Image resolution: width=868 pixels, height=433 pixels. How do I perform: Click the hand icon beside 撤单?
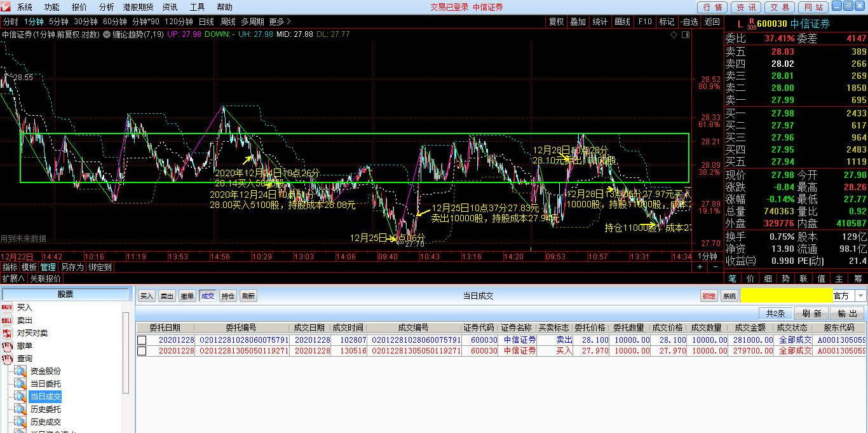pos(7,346)
